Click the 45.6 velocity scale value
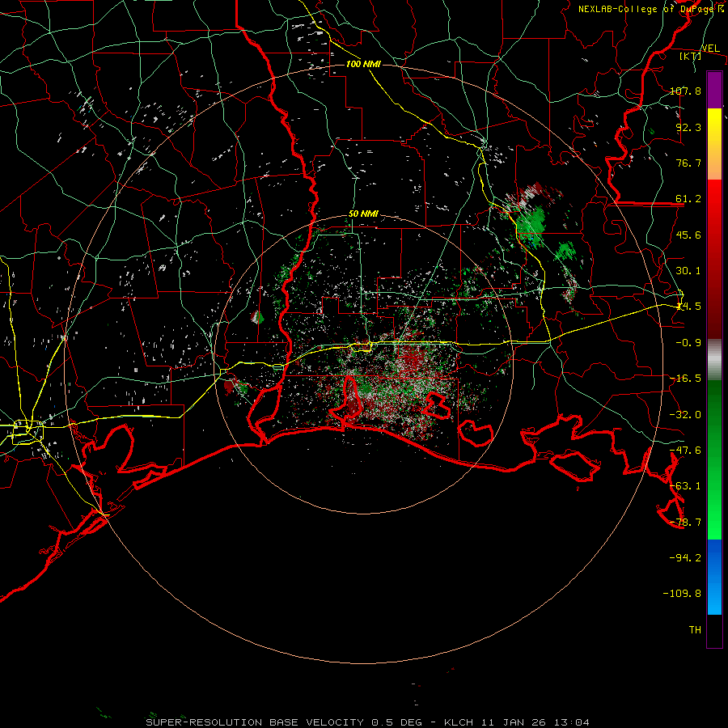The image size is (728, 728). pyautogui.click(x=688, y=235)
